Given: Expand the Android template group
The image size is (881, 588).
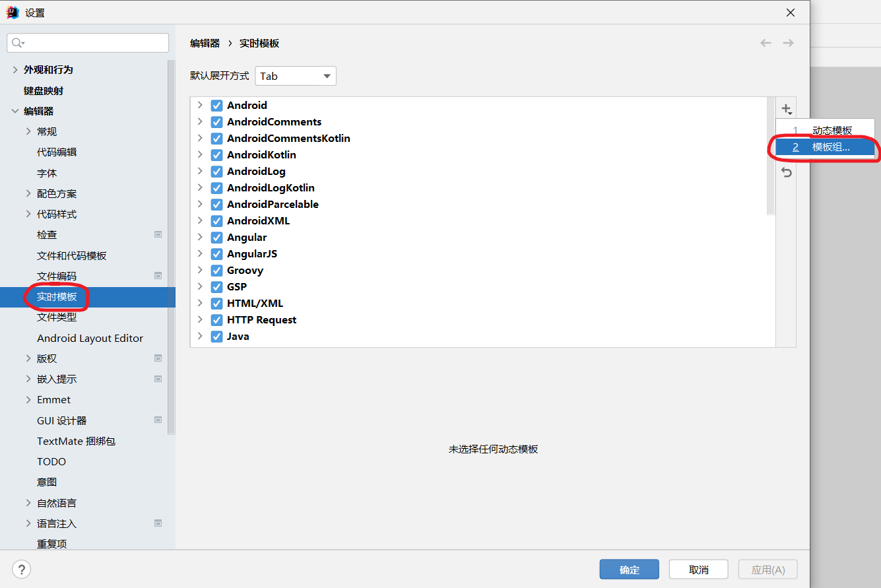Looking at the screenshot, I should point(200,105).
